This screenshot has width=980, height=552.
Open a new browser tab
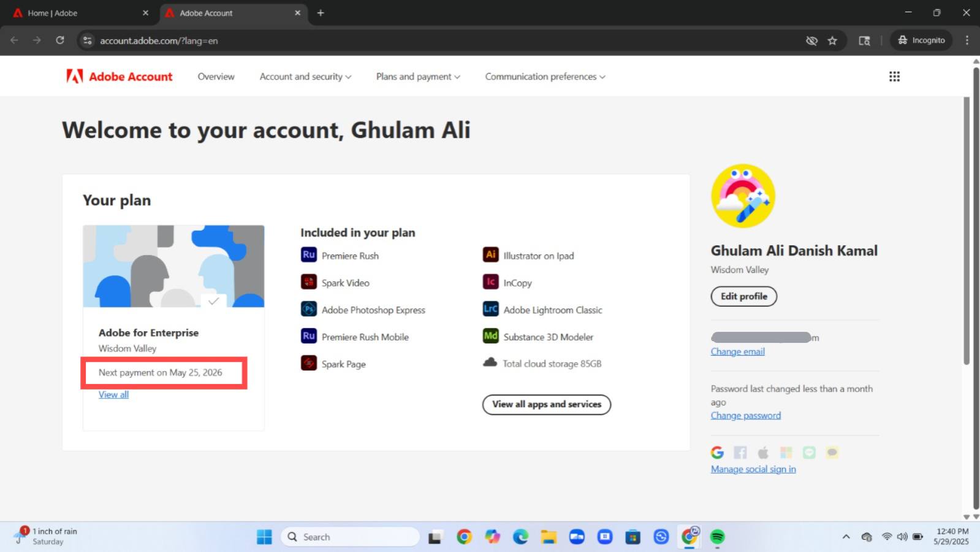[x=321, y=13]
